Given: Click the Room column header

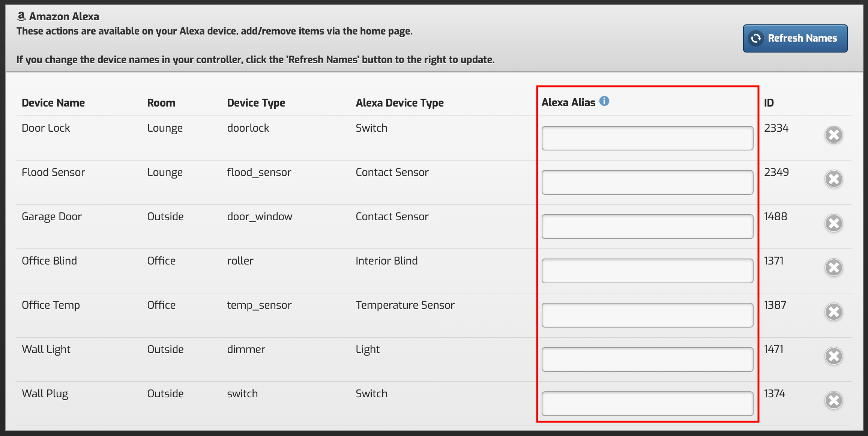Looking at the screenshot, I should tap(161, 103).
